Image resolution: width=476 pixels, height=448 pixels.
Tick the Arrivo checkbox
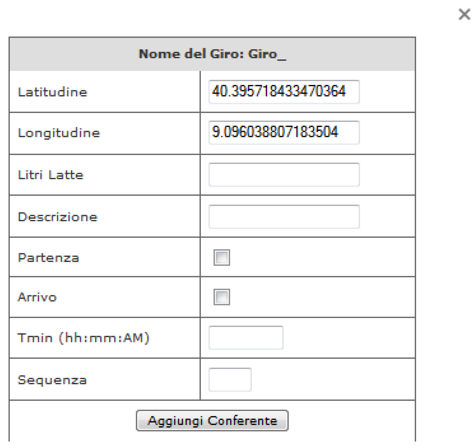(x=222, y=297)
